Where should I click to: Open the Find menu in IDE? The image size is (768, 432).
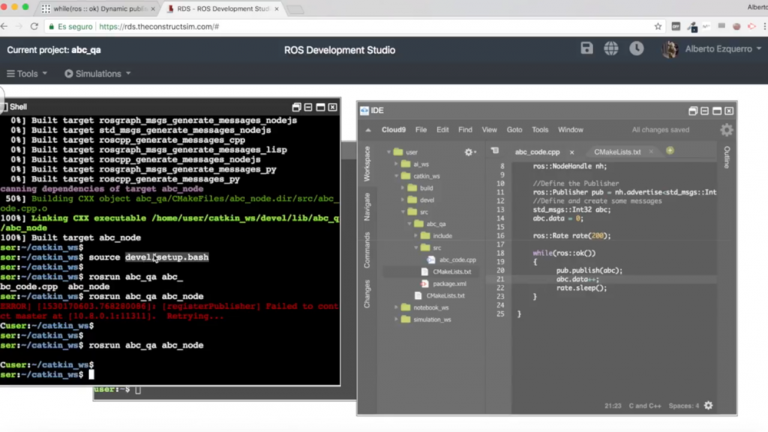465,130
